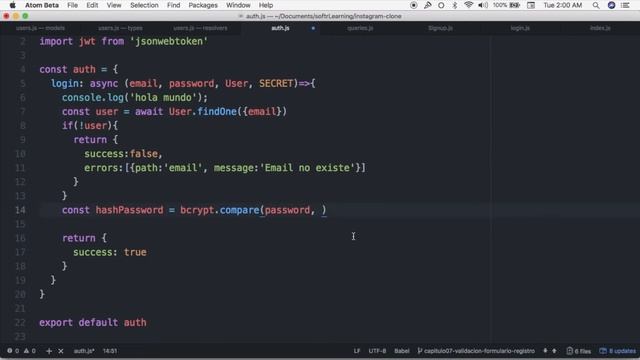Open Notification Center list icon
Viewport: 640px width, 360px height.
[625, 5]
